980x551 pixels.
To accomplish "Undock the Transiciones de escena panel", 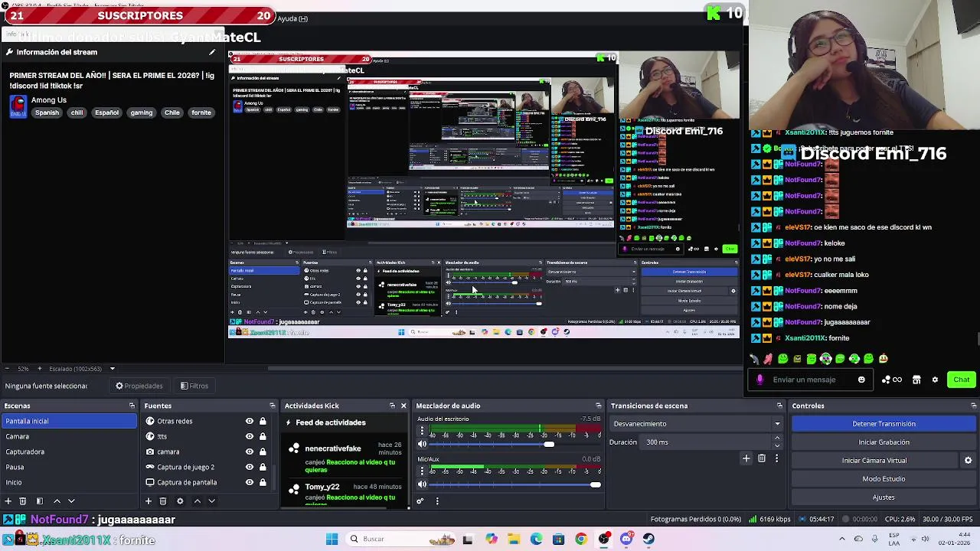I will (x=779, y=406).
